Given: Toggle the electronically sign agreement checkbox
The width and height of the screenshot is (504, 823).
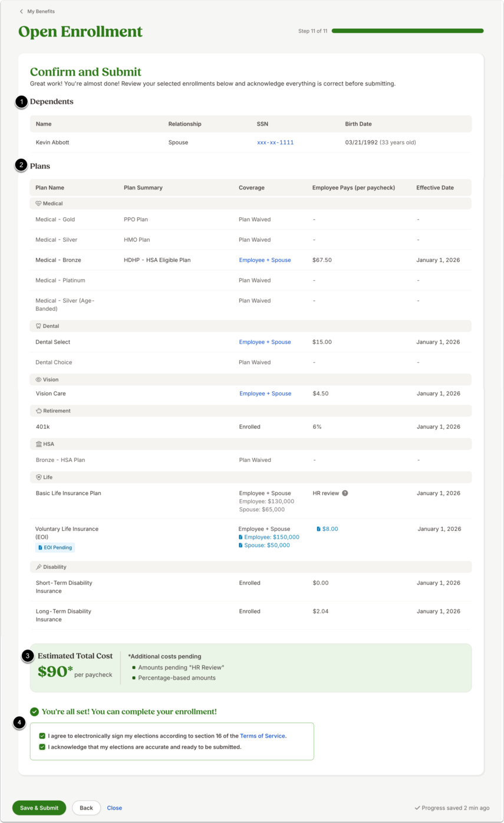Looking at the screenshot, I should (42, 736).
